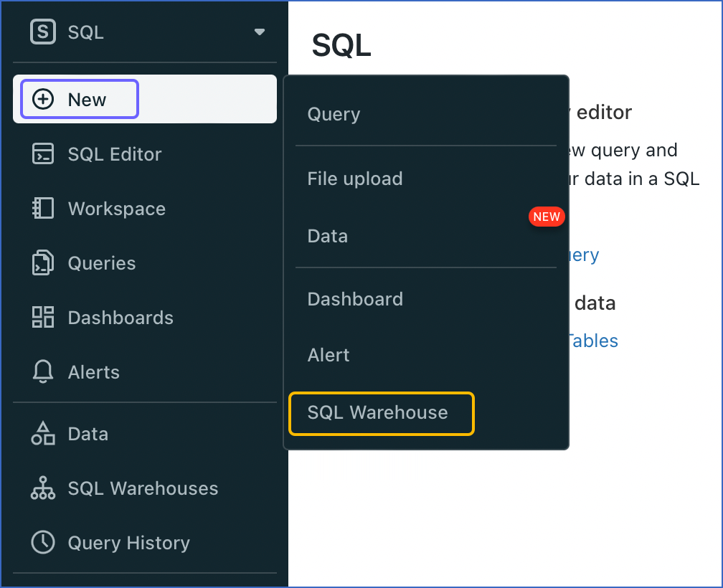Choose File upload in the New menu
This screenshot has width=723, height=588.
pos(355,179)
